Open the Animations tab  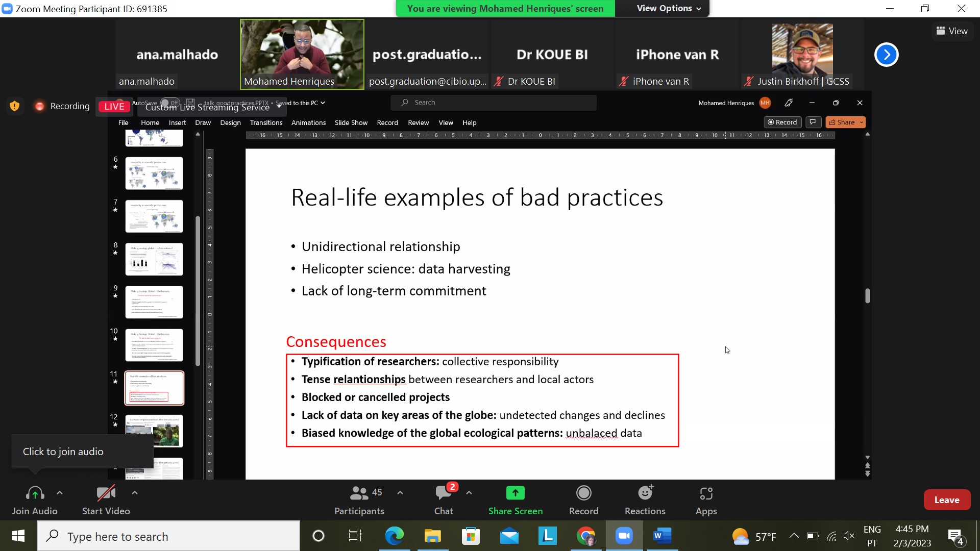point(308,122)
